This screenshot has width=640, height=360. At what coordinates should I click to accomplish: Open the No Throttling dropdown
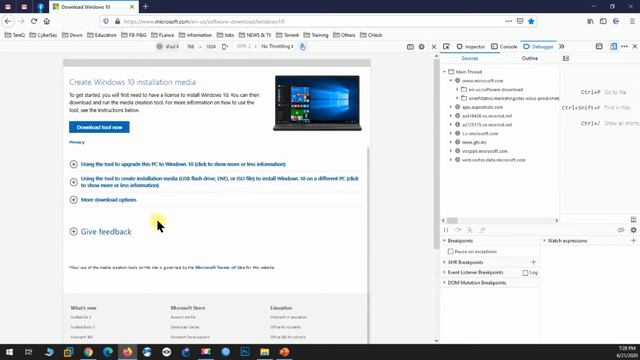coord(277,47)
